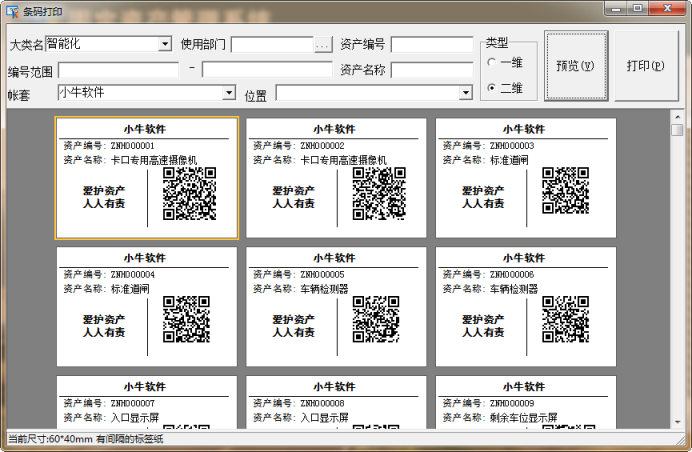The width and height of the screenshot is (692, 452).
Task: Select the 二维 barcode type radio button
Action: [x=493, y=88]
